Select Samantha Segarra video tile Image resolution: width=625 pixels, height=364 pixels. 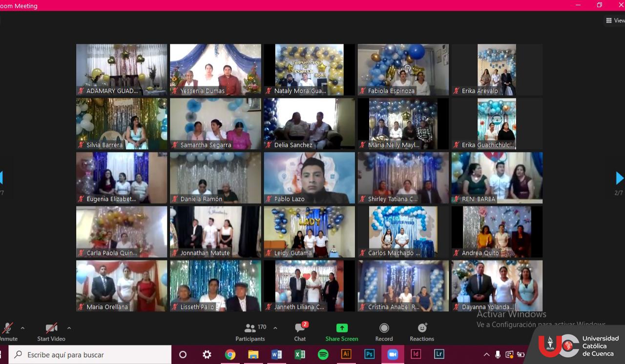[x=215, y=124]
